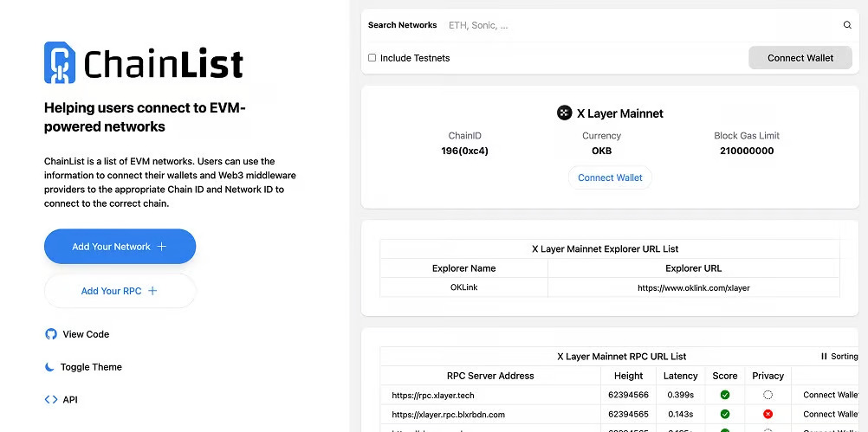Click the code brackets API icon
The width and height of the screenshot is (868, 432).
51,399
